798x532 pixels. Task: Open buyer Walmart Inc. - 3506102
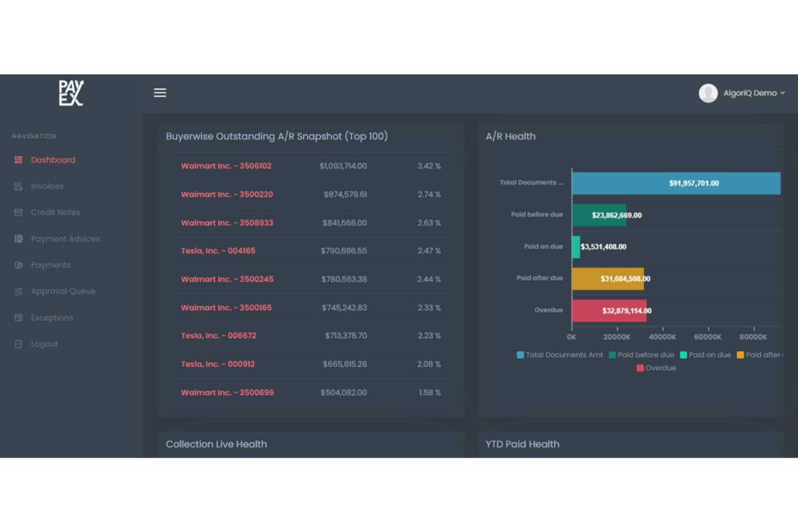point(226,166)
